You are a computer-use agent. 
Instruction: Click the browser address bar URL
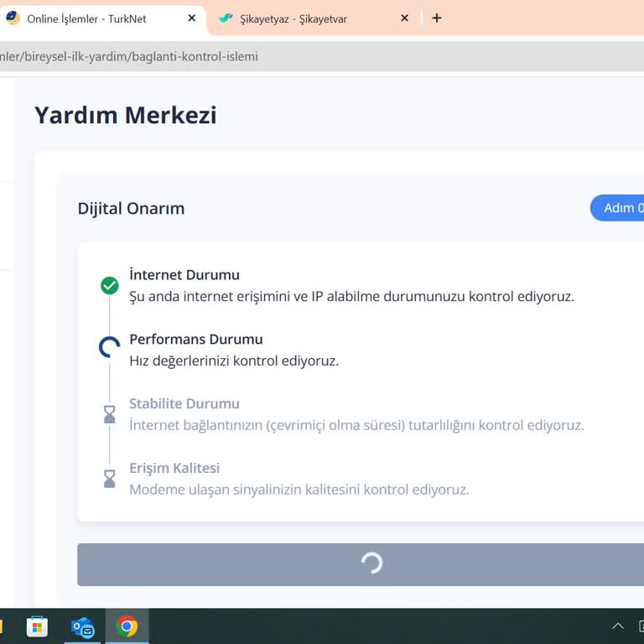click(x=129, y=56)
